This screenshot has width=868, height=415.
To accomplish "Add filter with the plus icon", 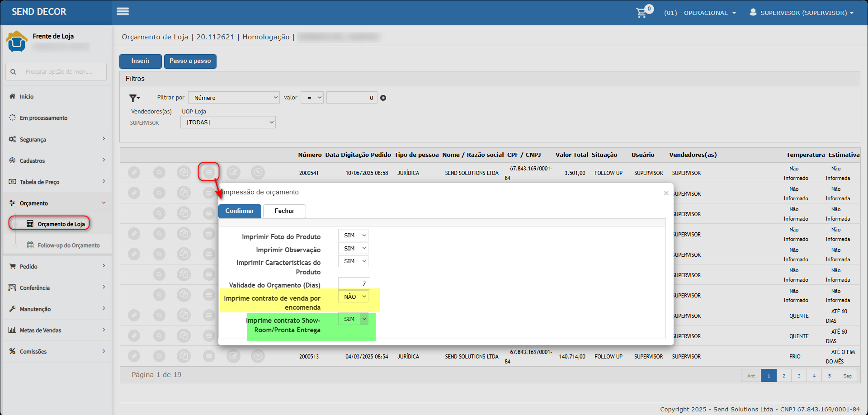I will point(383,98).
